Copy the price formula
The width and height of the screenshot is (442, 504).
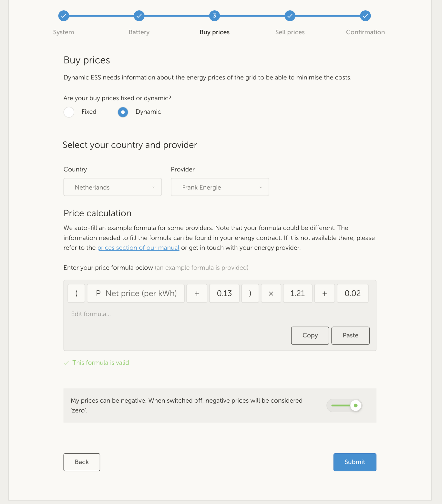310,336
